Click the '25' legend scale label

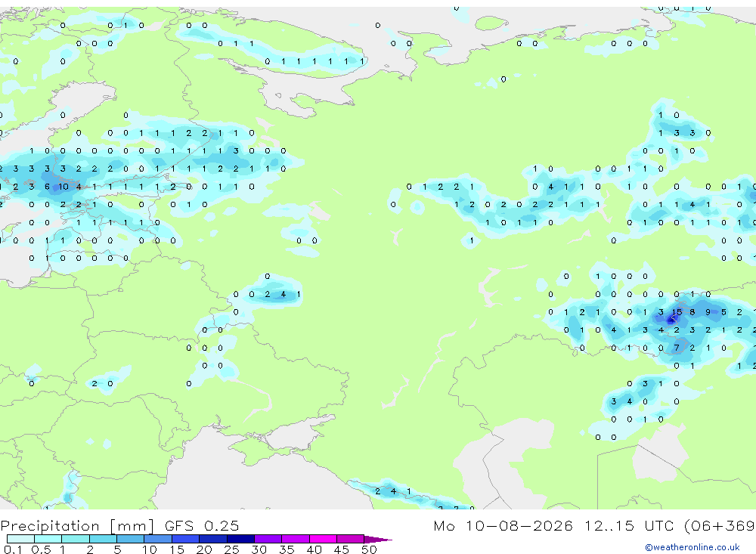(x=231, y=549)
